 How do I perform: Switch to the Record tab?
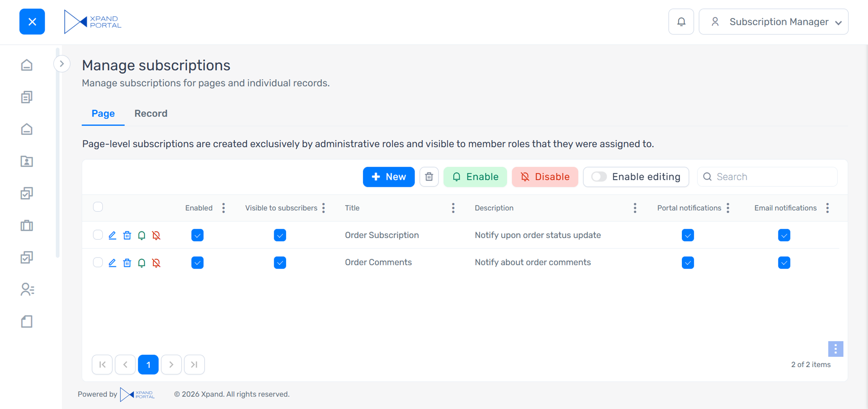(x=151, y=113)
